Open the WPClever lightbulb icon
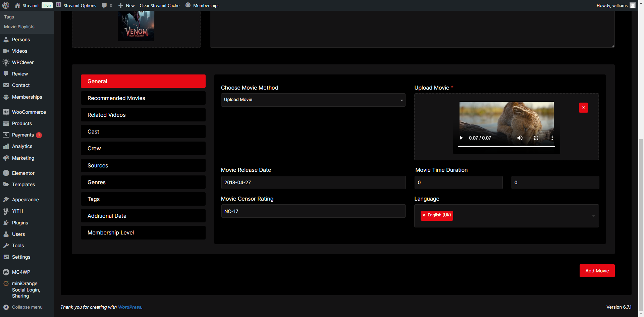This screenshot has width=644, height=317. click(x=6, y=62)
